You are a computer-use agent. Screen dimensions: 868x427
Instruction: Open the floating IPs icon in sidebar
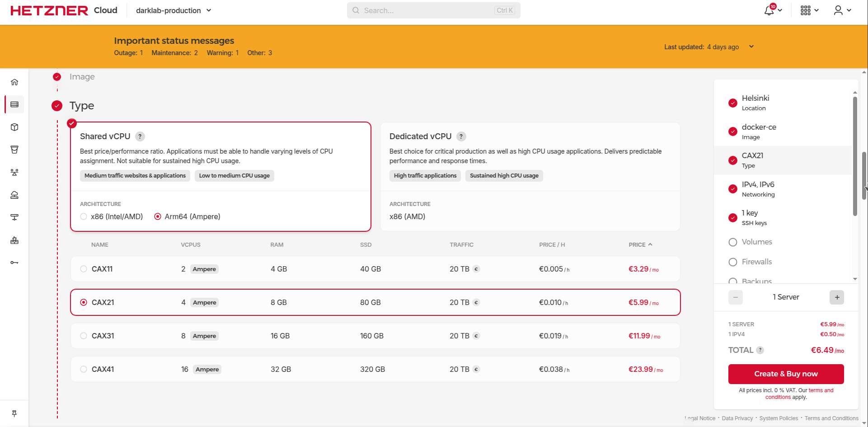pos(14,195)
